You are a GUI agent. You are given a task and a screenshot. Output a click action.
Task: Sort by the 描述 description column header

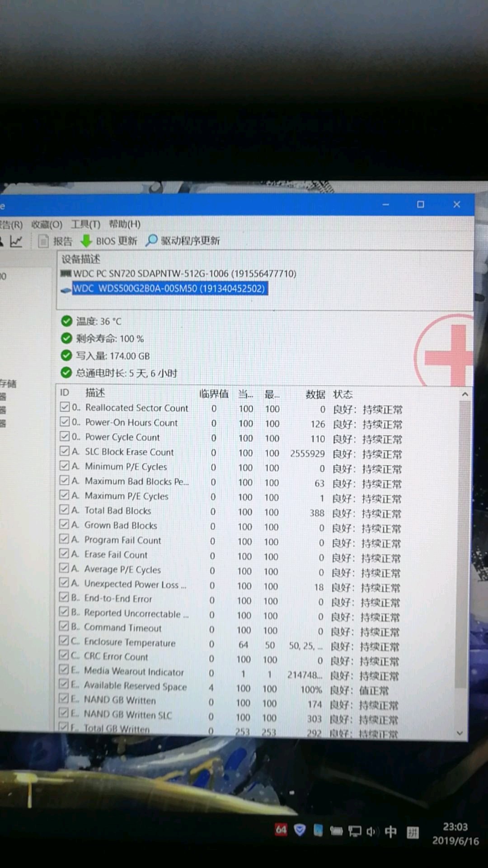(95, 392)
